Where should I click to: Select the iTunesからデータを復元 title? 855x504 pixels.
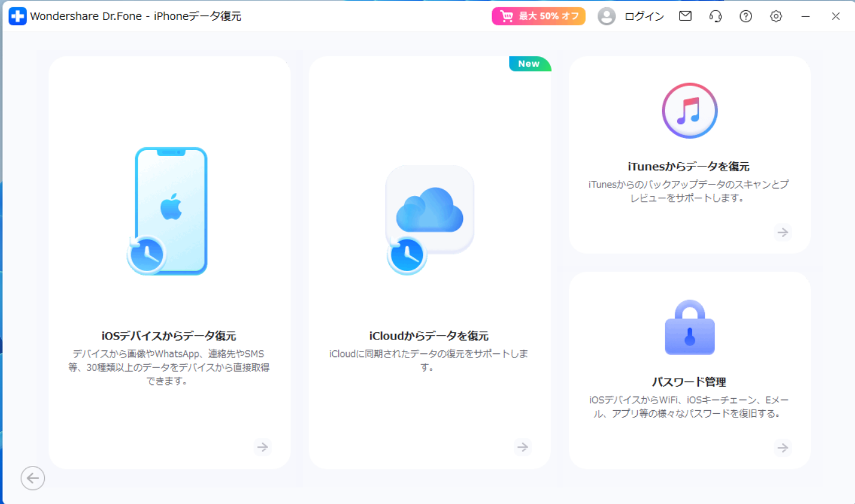pos(689,166)
